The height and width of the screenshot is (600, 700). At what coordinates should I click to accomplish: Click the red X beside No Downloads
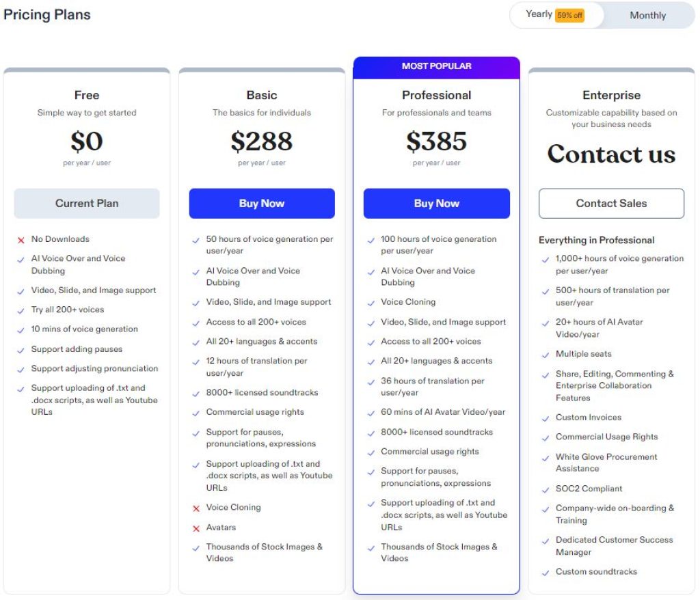click(x=20, y=239)
